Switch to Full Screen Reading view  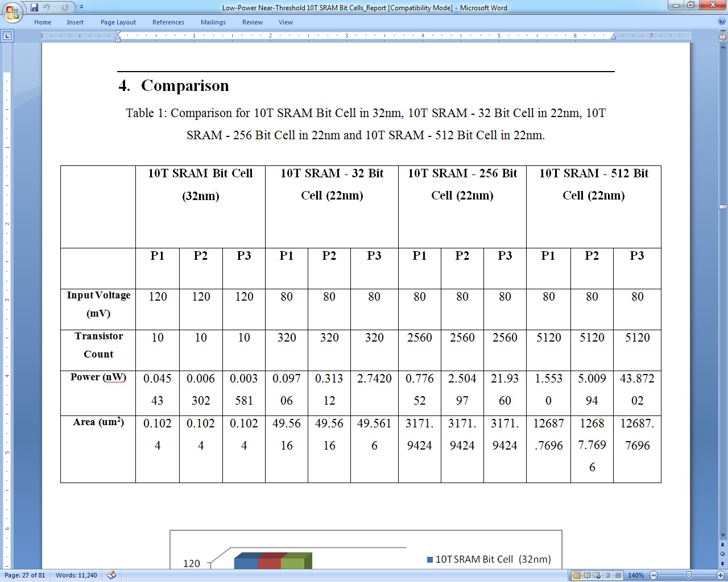(x=587, y=575)
